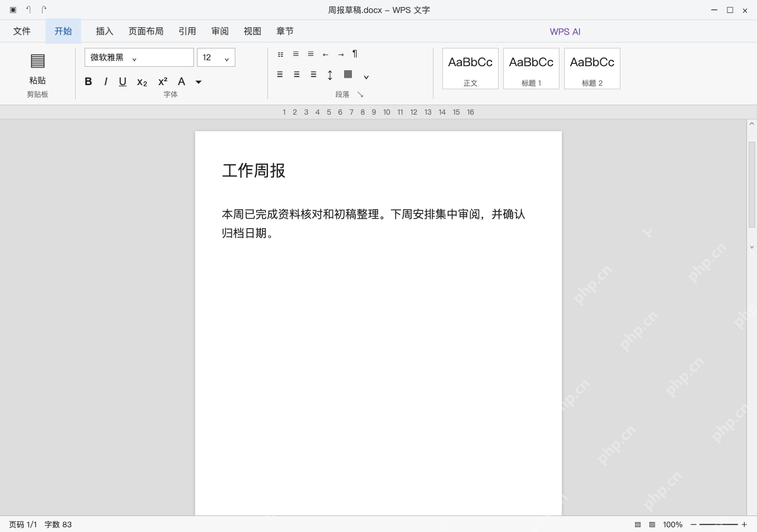Align text right
The image size is (757, 532).
tap(313, 74)
